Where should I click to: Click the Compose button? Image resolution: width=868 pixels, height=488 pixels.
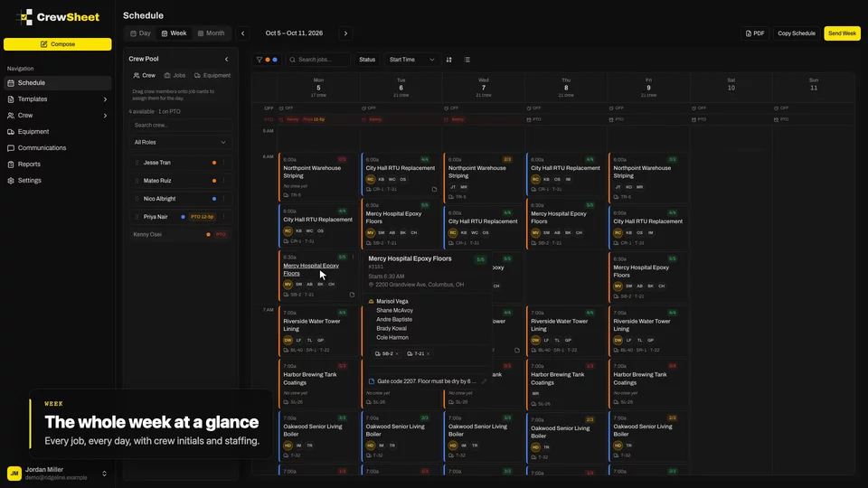pyautogui.click(x=58, y=44)
